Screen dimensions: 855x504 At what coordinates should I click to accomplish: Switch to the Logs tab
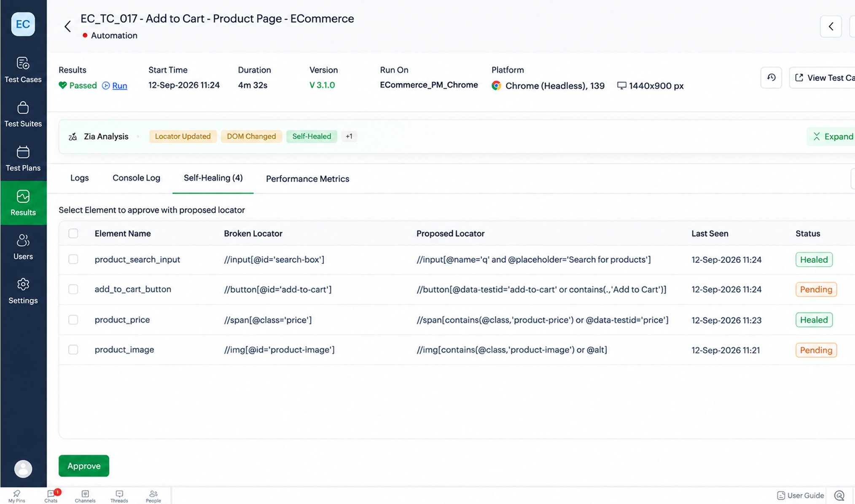coord(79,178)
